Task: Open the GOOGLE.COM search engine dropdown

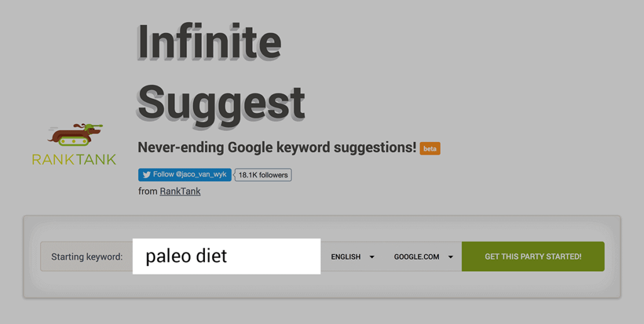Action: [417, 257]
